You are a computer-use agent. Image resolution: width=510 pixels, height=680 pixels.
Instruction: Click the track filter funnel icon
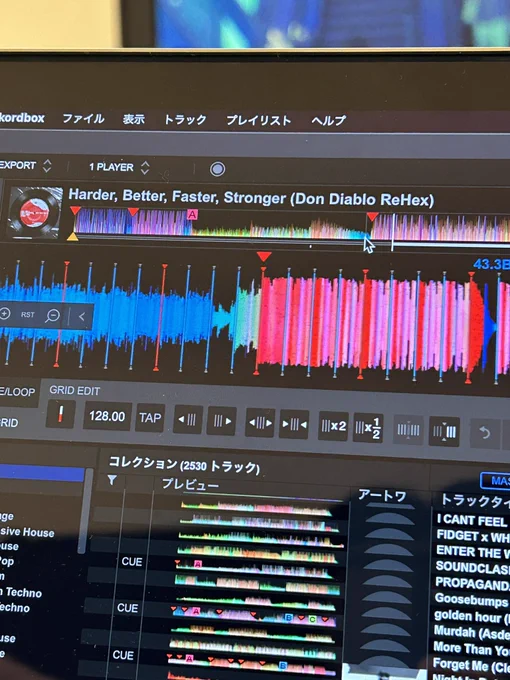112,480
